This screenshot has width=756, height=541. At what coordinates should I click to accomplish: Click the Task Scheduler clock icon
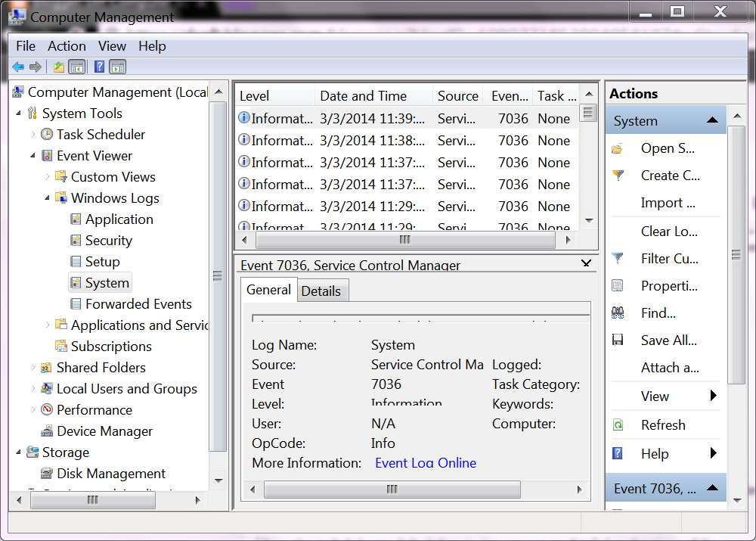47,134
